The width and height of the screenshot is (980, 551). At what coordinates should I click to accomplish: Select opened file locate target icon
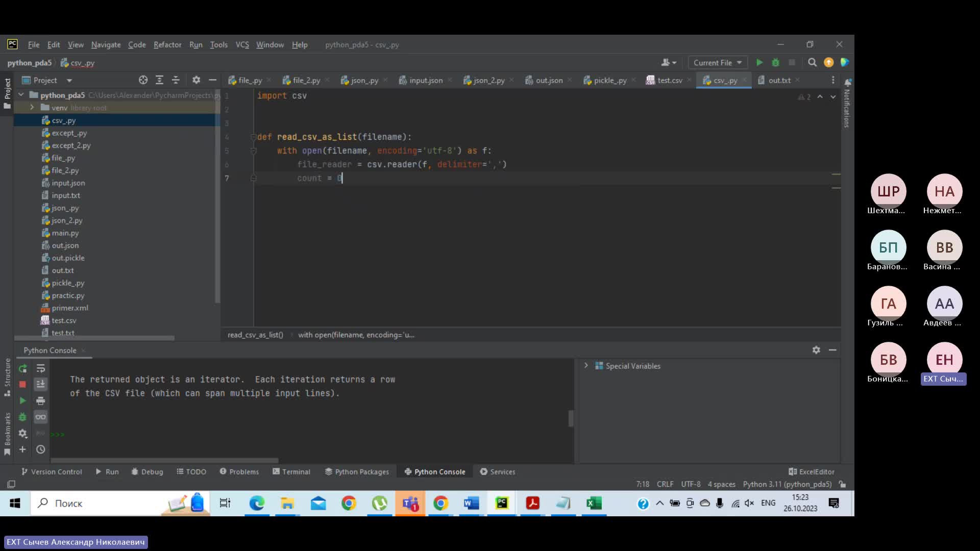tap(143, 80)
